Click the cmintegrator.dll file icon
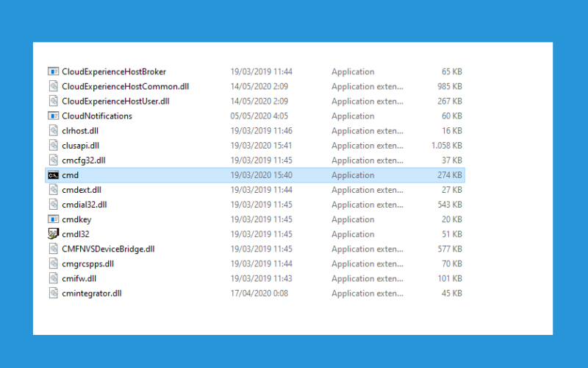The image size is (588, 368). pyautogui.click(x=53, y=293)
